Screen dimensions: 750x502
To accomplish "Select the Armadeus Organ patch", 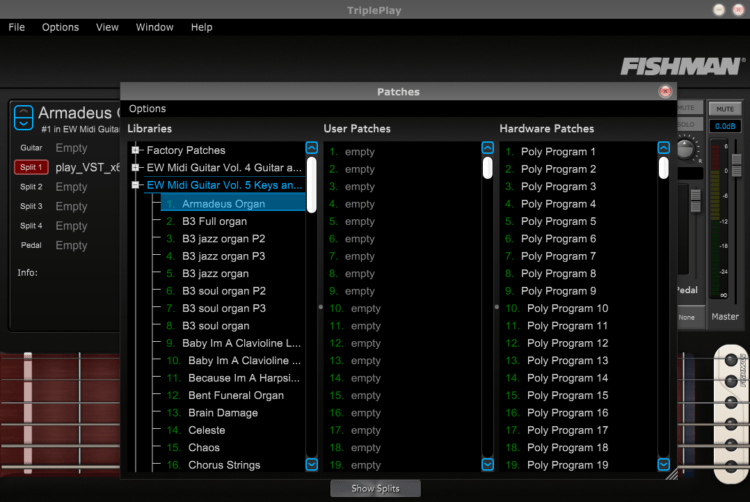I will click(233, 204).
